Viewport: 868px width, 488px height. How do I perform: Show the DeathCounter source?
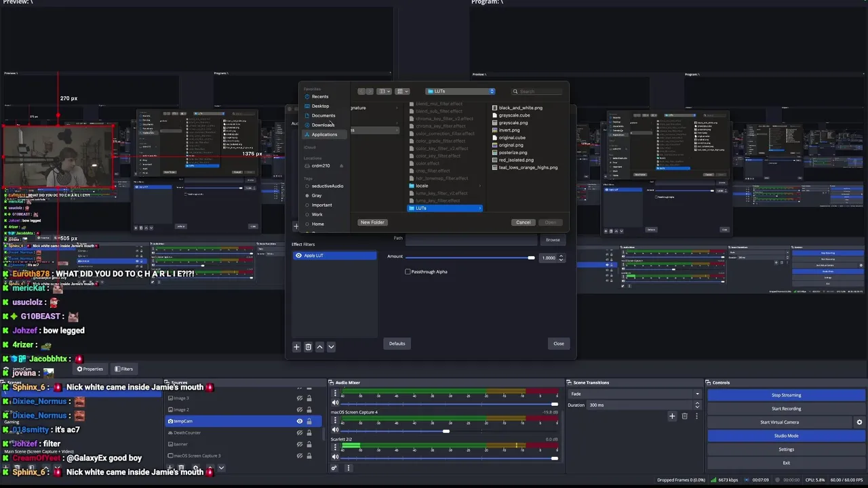299,432
